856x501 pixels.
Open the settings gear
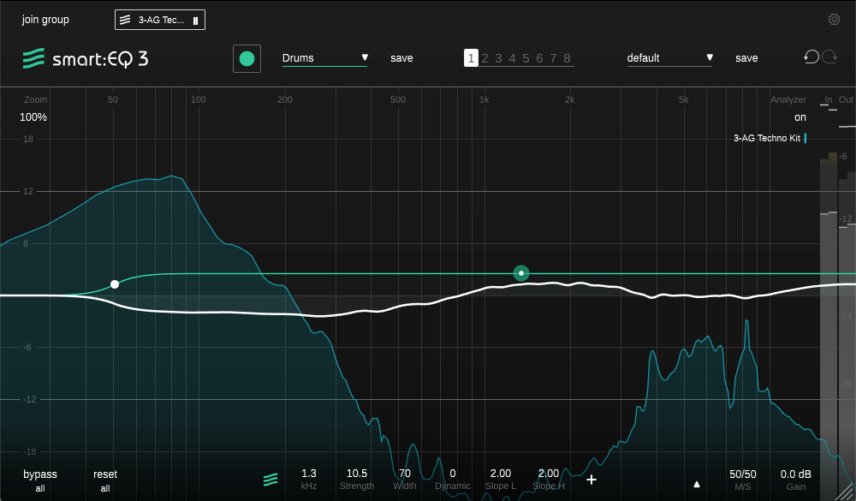point(834,20)
